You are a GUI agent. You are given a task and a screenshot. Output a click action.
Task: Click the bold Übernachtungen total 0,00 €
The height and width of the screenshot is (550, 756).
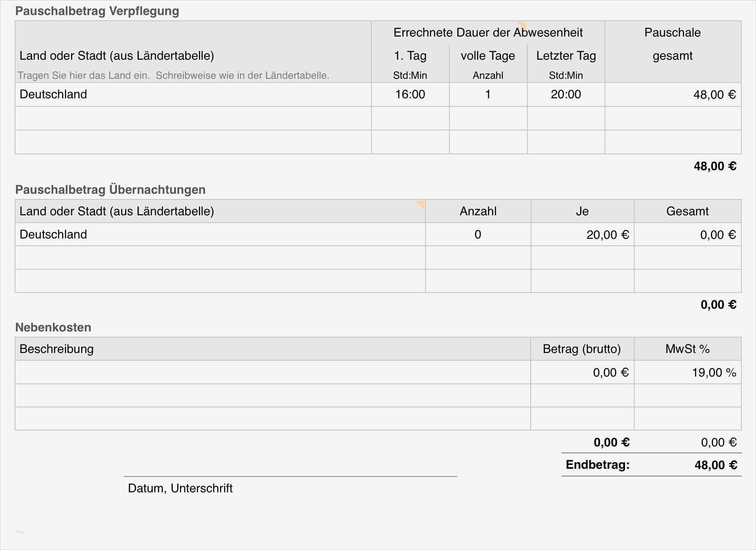pos(718,305)
